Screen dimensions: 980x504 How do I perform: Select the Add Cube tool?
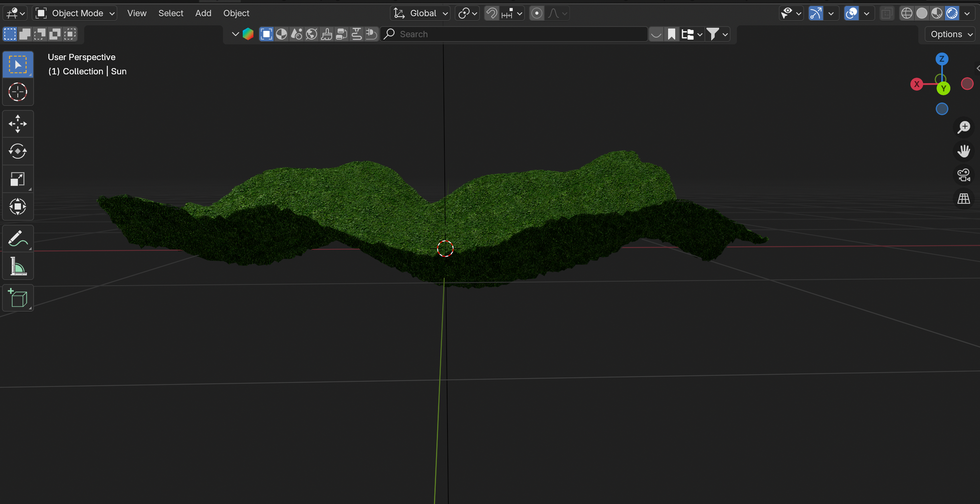pos(18,298)
